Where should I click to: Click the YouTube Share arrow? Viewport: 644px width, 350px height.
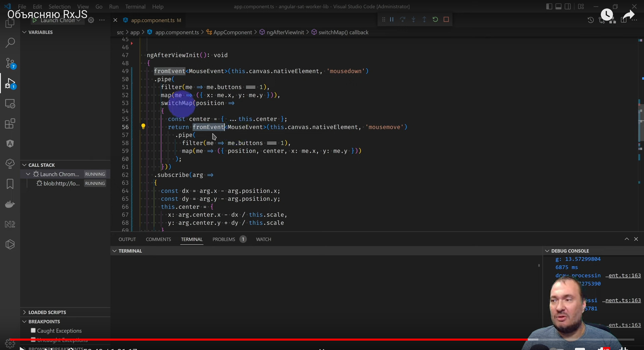point(628,15)
